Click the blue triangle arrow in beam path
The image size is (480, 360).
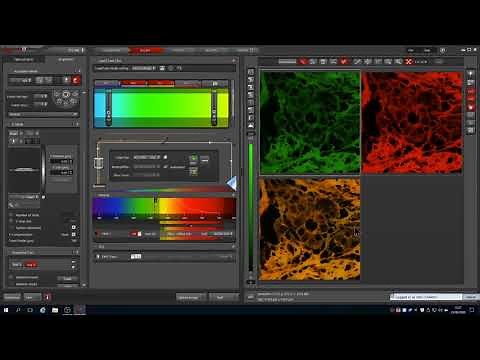point(232,183)
